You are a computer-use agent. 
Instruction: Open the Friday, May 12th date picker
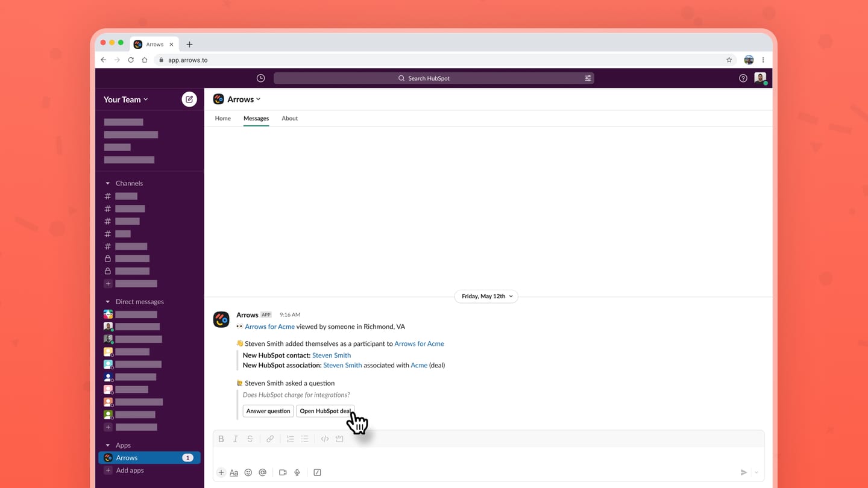tap(486, 296)
